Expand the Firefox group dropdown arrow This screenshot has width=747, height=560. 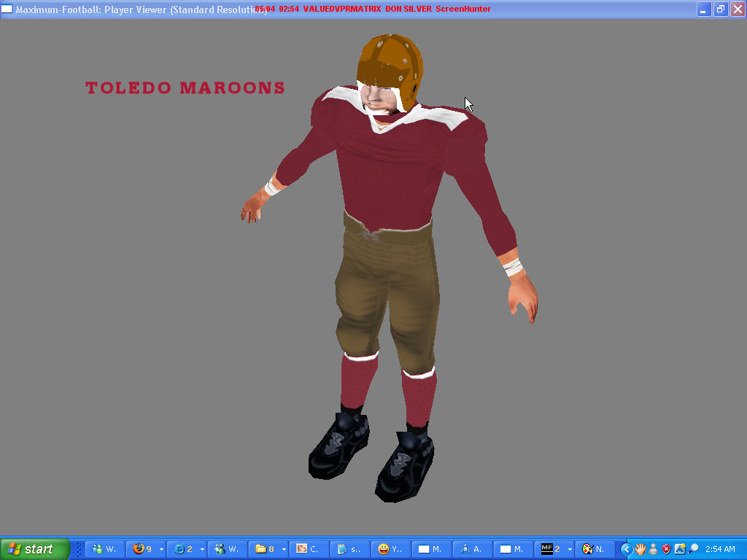pos(161,549)
